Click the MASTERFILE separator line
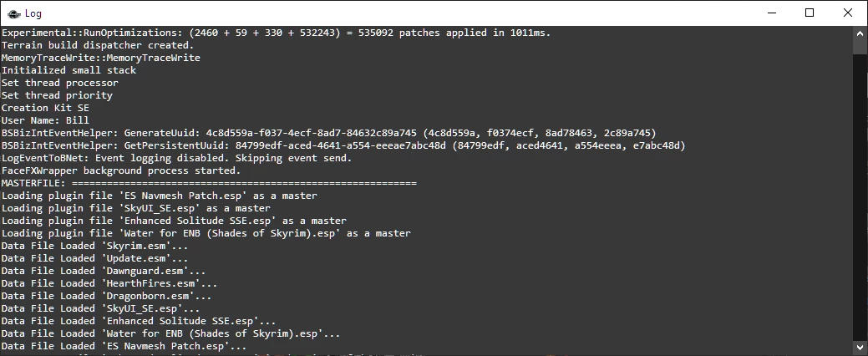 click(x=209, y=183)
